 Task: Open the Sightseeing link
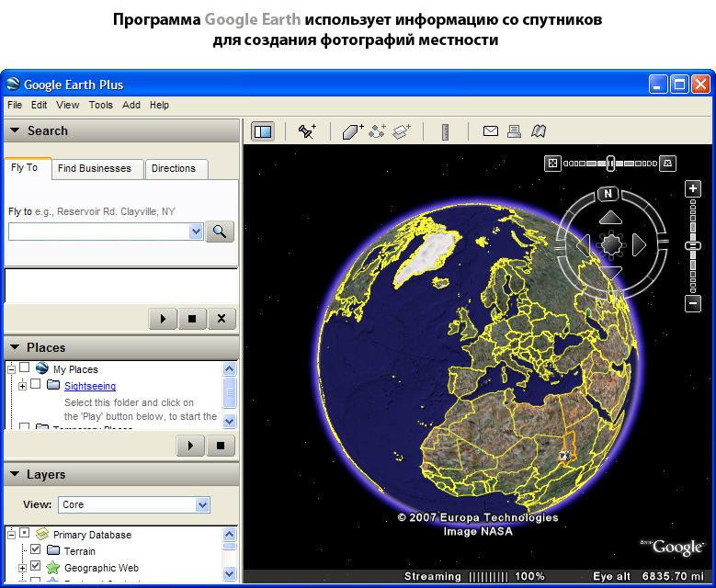point(90,386)
